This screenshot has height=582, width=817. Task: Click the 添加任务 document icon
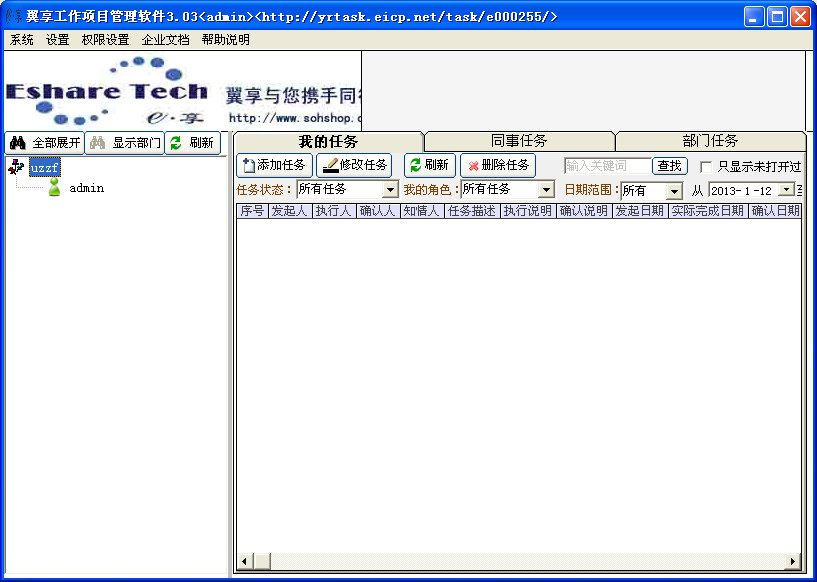pos(249,166)
